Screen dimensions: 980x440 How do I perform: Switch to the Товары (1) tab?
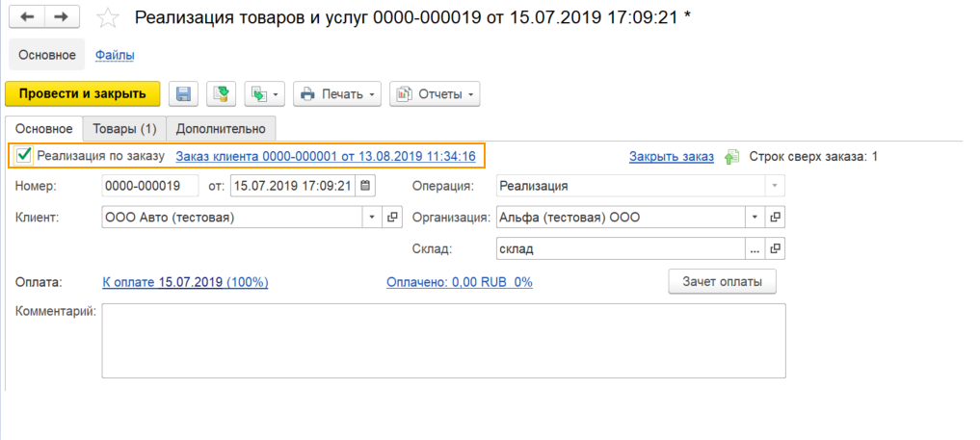pyautogui.click(x=123, y=128)
